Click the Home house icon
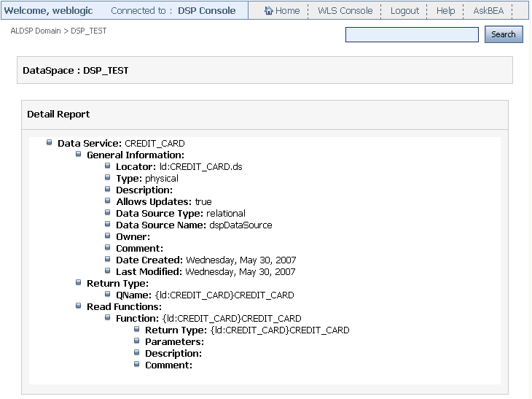 tap(268, 10)
